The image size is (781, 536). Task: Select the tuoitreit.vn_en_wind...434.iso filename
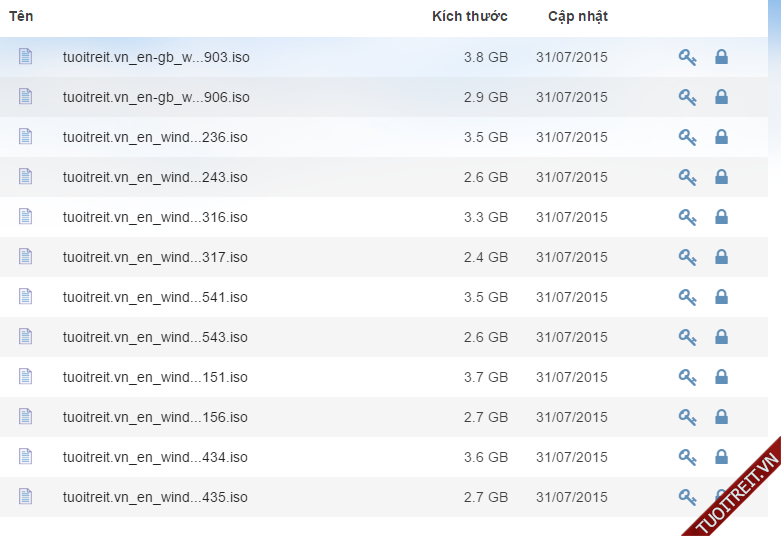click(x=155, y=457)
